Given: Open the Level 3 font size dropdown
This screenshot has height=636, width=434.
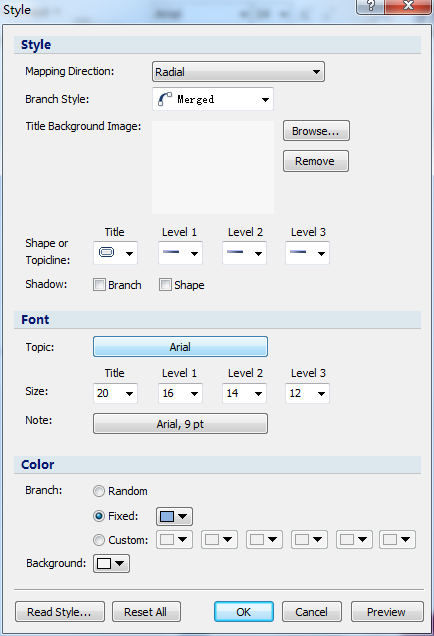Looking at the screenshot, I should (x=307, y=393).
